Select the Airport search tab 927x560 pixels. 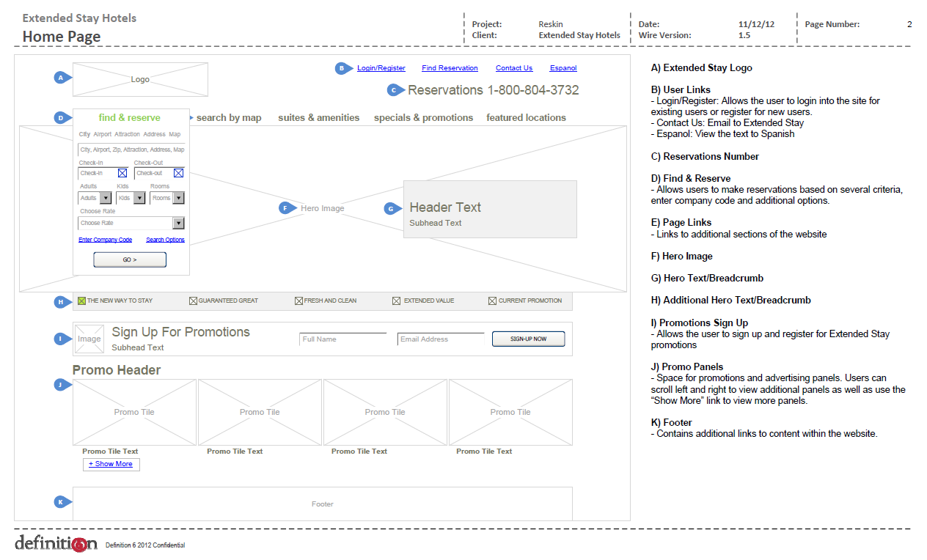click(x=103, y=135)
